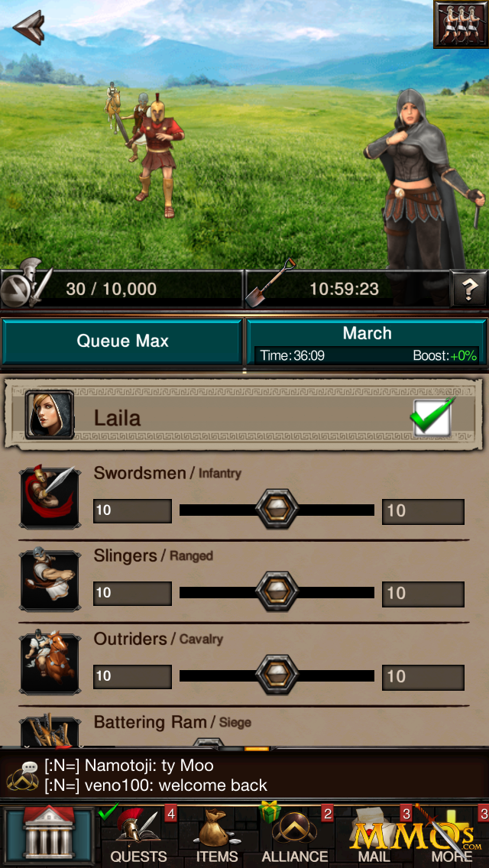Open the Items tab
Image resolution: width=489 pixels, height=868 pixels.
pos(217,836)
